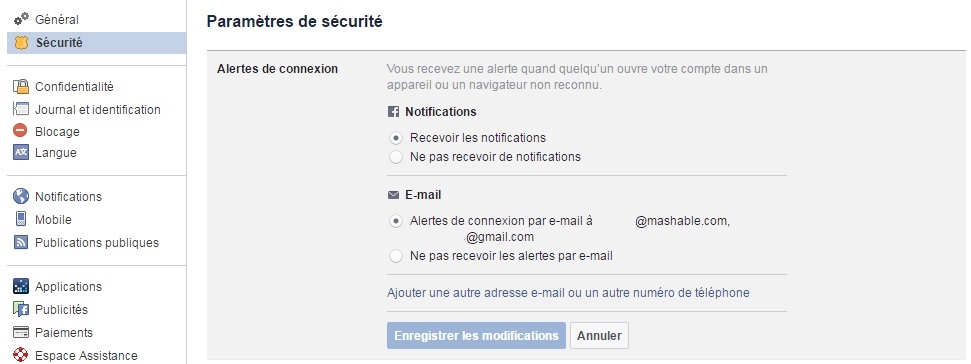Enable Alertes de connexion par e-mail option
Viewport: 971px width, 364px height.
tap(396, 221)
